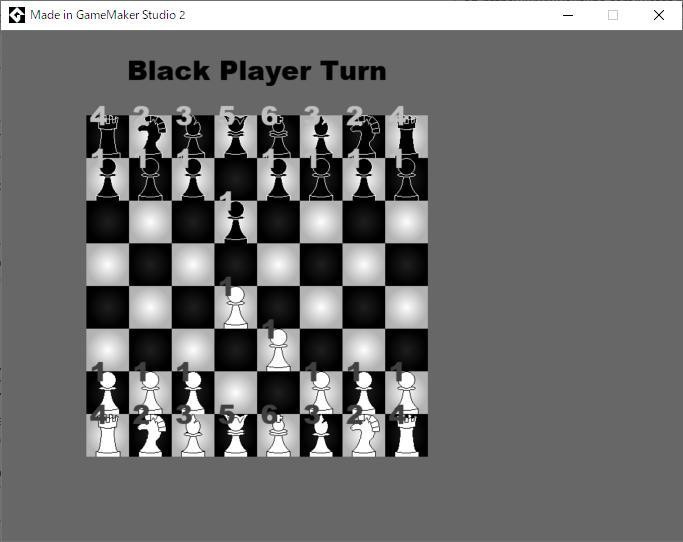Screen dimensions: 683x542
Task: Pick the black pawn in front of the black king
Action: 278,179
